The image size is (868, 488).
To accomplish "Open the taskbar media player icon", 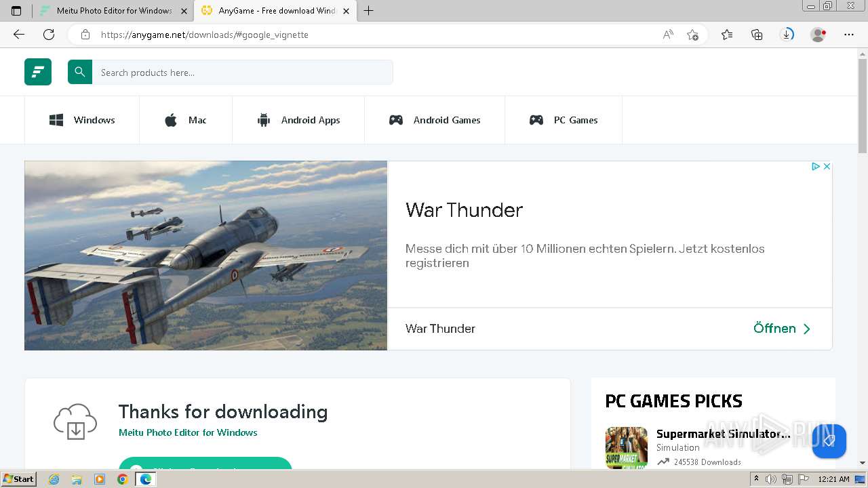I will point(100,479).
